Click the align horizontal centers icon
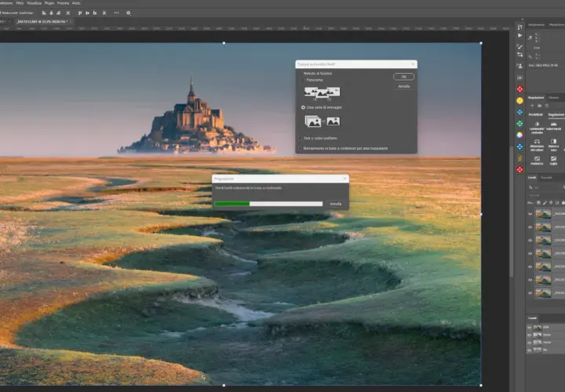The image size is (565, 392). point(51,13)
